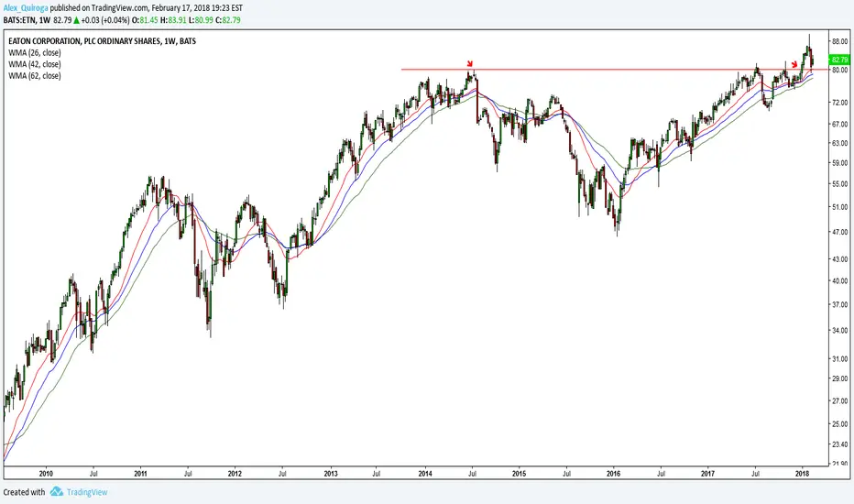This screenshot has height=504, width=854.
Task: Click the 67.00 price axis label
Action: click(x=839, y=124)
